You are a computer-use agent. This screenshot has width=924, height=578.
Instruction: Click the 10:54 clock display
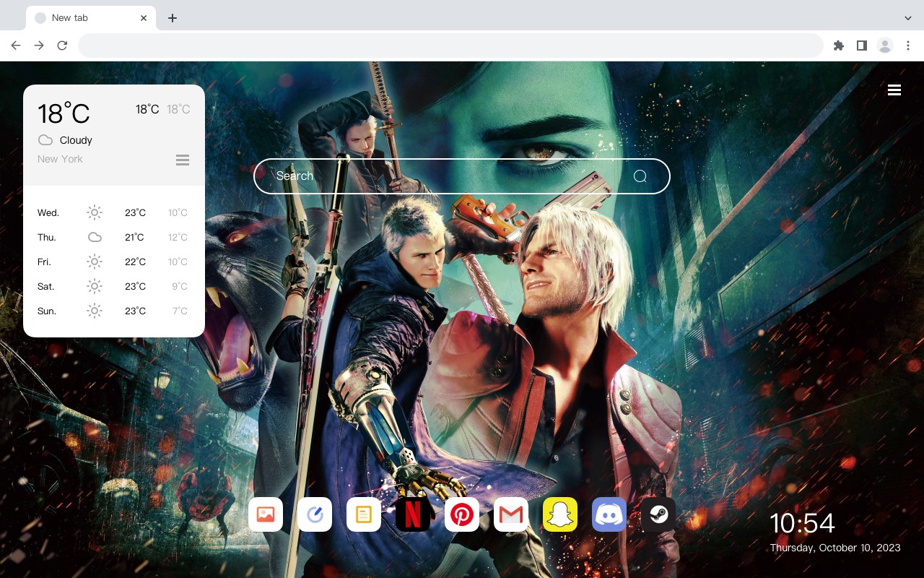pyautogui.click(x=802, y=523)
